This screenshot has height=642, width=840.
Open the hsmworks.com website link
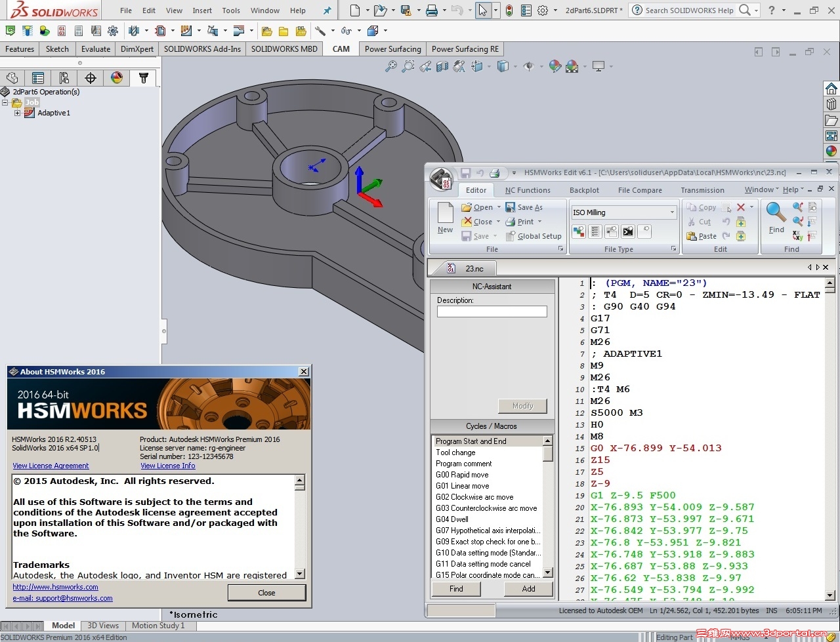56,587
